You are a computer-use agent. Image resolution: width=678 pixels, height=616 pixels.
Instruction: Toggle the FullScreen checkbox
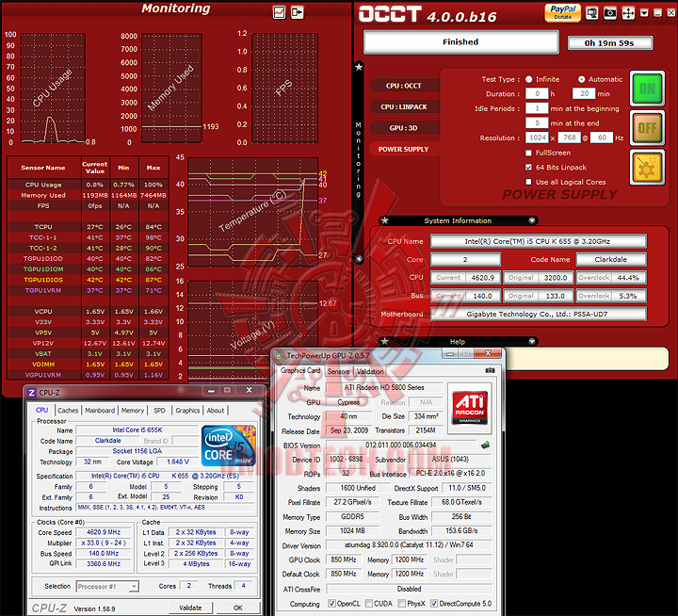528,153
